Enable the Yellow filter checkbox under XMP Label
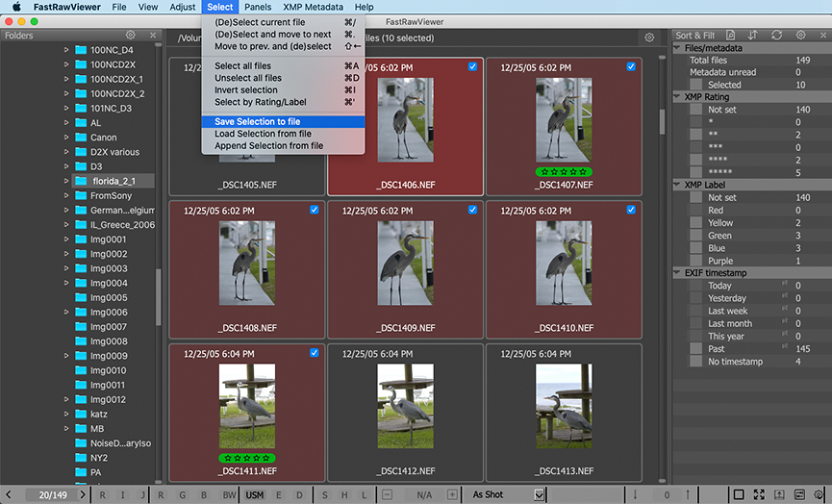The image size is (832, 504). click(695, 223)
